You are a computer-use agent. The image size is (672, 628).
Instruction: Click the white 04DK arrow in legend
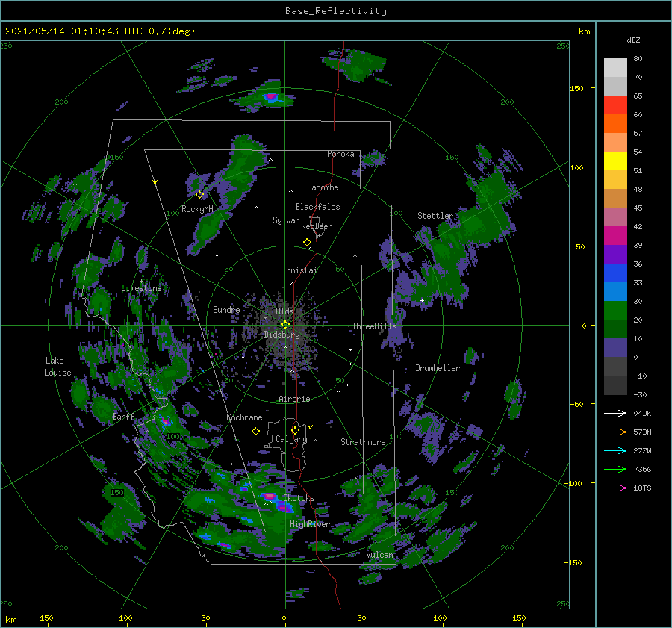(615, 413)
